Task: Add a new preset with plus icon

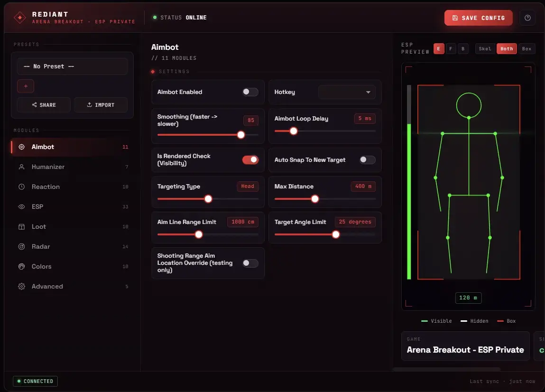Action: [25, 86]
